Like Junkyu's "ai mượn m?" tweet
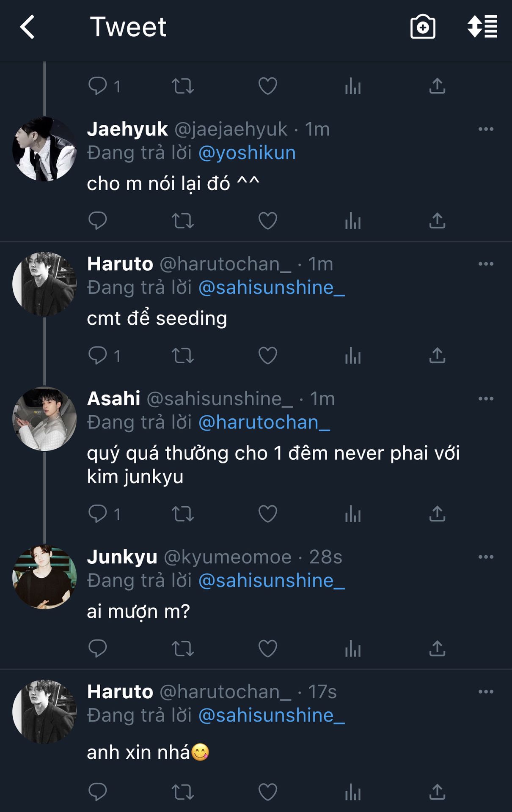Screen dimensions: 512x812 point(267,648)
